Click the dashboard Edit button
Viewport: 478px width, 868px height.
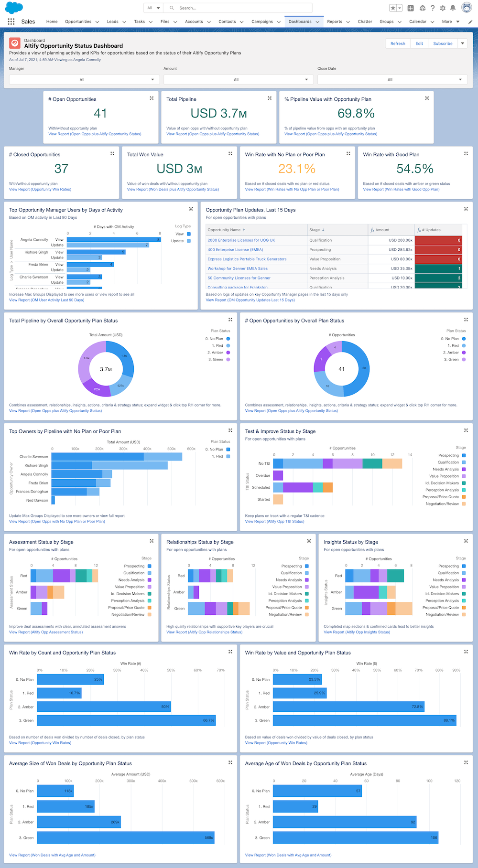pos(419,43)
